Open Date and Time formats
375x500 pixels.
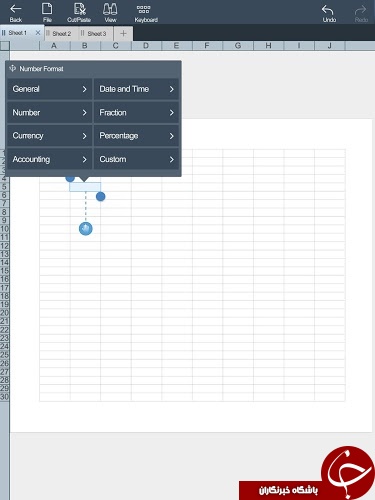tap(136, 89)
